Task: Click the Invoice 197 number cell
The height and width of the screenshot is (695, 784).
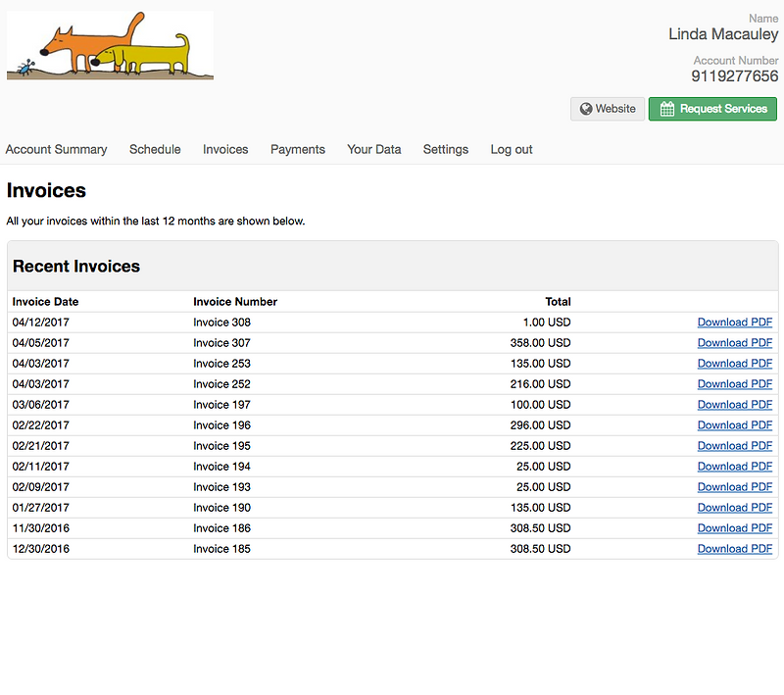Action: click(222, 405)
